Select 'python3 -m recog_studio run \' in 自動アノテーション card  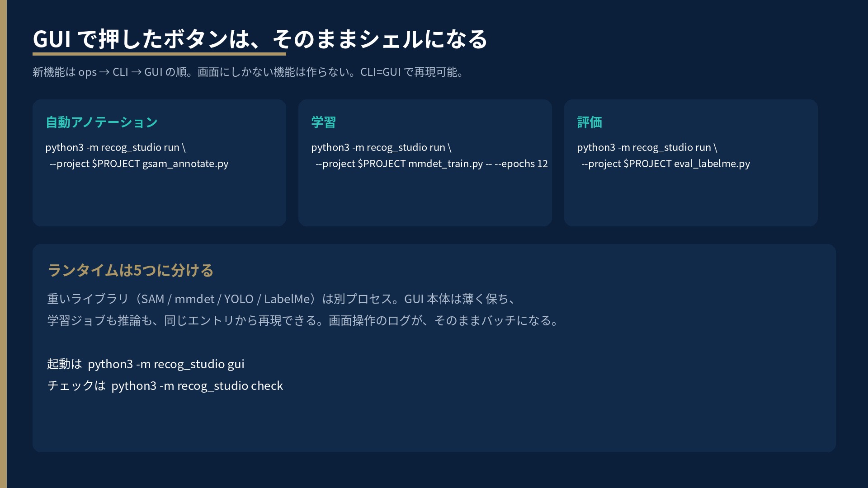pos(115,147)
